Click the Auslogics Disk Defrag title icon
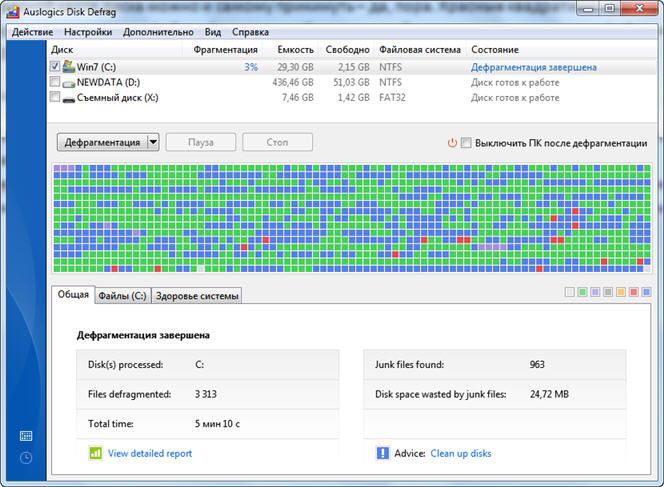Image resolution: width=664 pixels, height=487 pixels. [x=13, y=11]
